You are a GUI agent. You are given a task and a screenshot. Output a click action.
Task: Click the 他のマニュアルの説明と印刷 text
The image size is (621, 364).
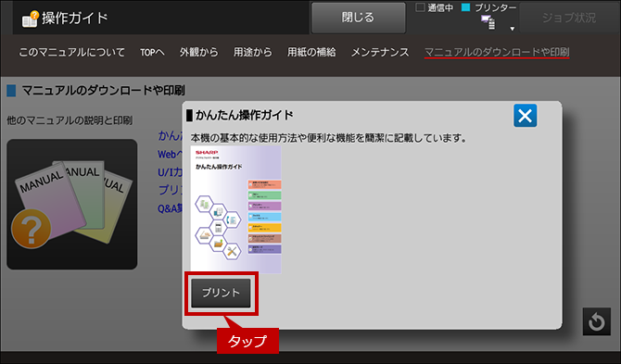click(x=70, y=120)
